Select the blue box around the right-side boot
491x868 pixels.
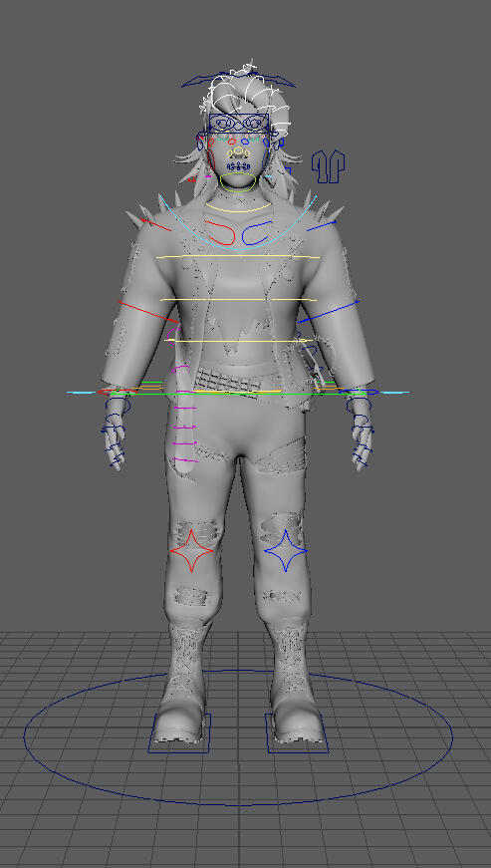[297, 732]
